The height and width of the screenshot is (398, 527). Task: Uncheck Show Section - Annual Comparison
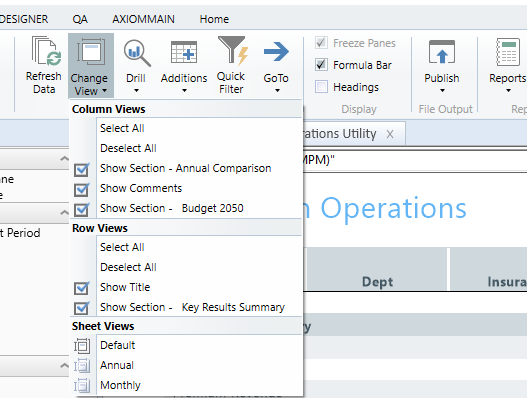82,169
